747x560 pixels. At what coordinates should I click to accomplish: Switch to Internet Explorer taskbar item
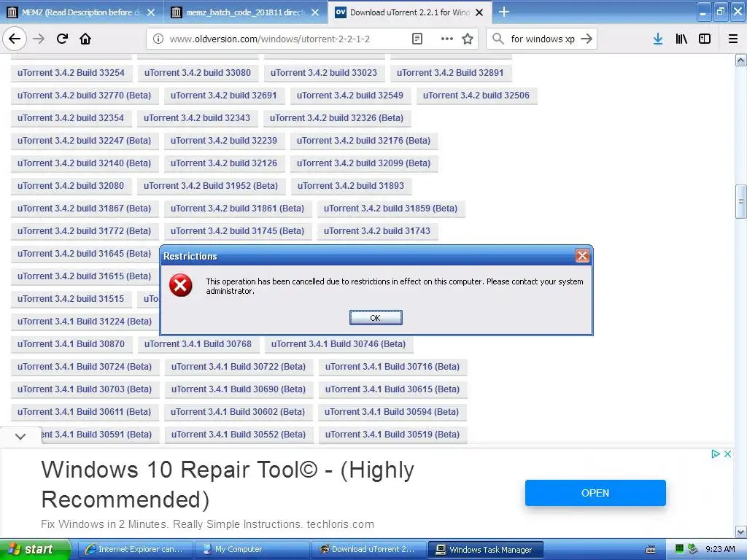135,550
